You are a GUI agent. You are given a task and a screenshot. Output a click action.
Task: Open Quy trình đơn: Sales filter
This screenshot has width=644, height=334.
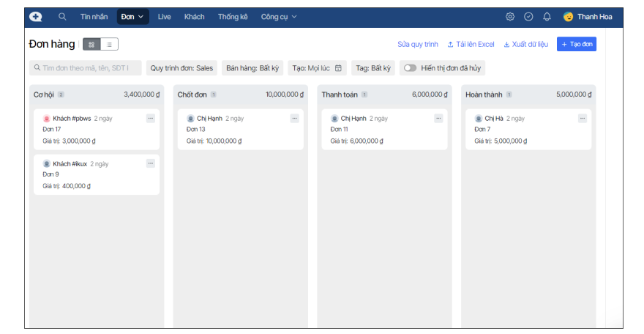click(x=181, y=68)
